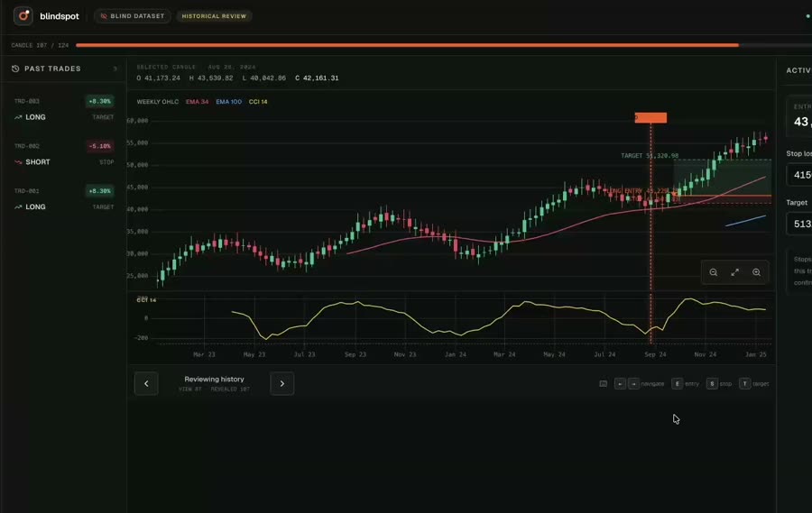Click the 60,000 price axis label

(x=137, y=121)
